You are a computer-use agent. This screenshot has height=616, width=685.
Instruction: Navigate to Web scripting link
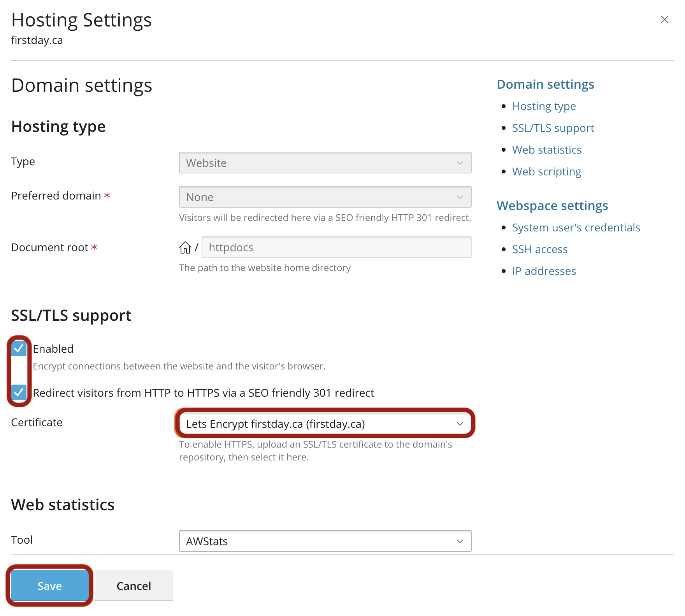tap(546, 171)
